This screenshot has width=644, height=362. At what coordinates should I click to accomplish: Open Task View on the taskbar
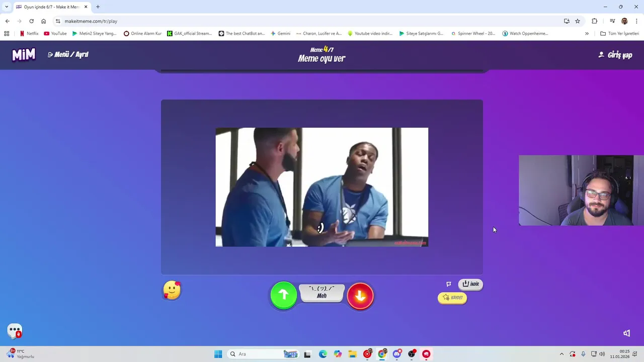pos(307,354)
